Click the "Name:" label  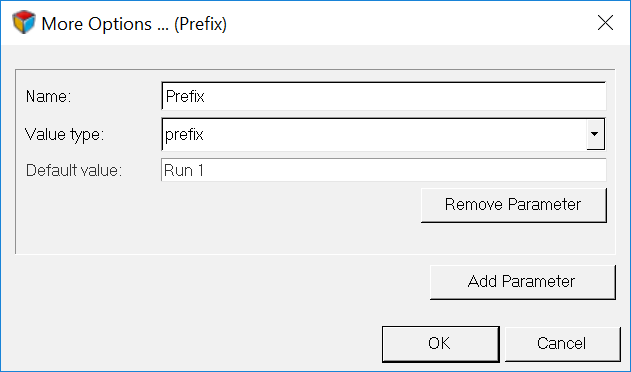[x=48, y=96]
